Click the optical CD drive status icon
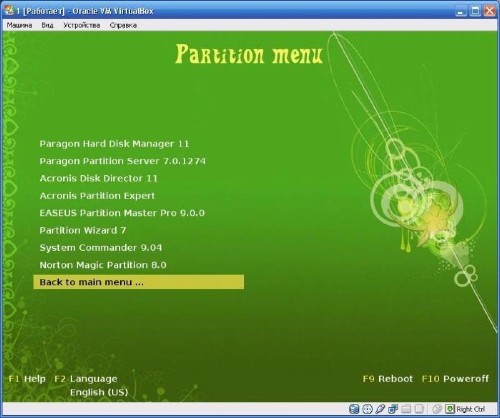Image resolution: width=500 pixels, height=418 pixels. point(367,409)
